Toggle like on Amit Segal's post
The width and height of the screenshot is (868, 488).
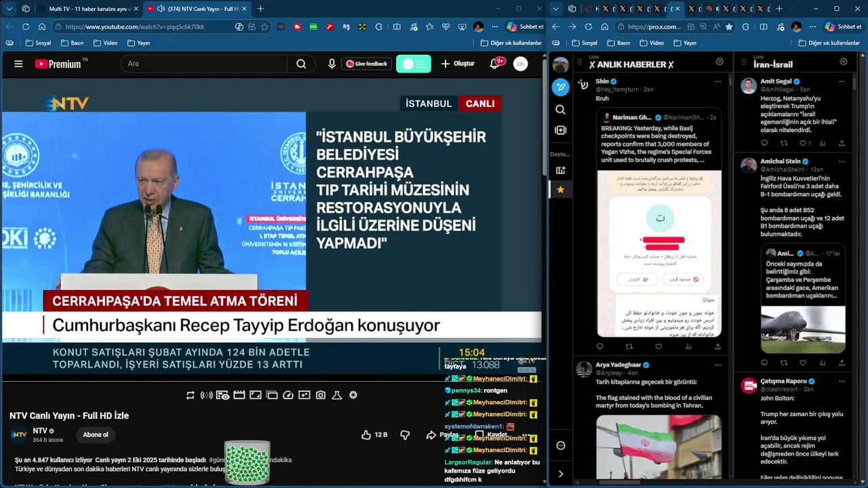tap(803, 143)
